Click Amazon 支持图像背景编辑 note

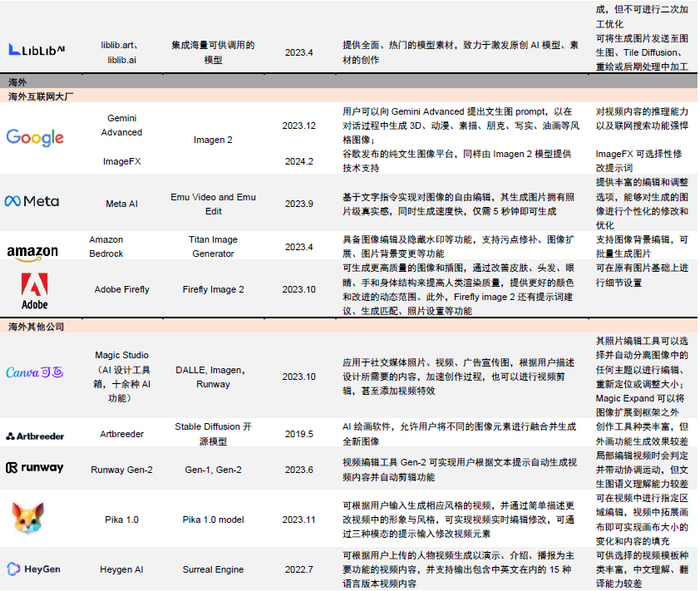point(642,246)
